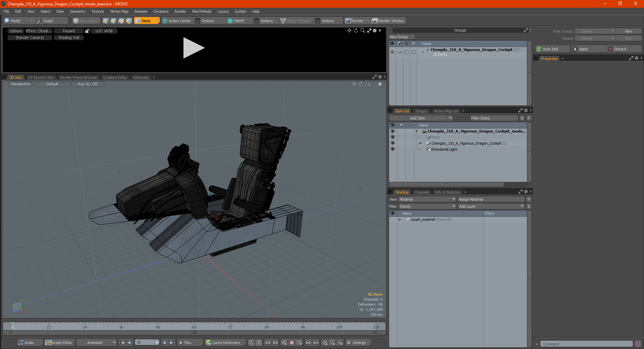Open the Texture menu
644x349 pixels.
pyautogui.click(x=98, y=11)
